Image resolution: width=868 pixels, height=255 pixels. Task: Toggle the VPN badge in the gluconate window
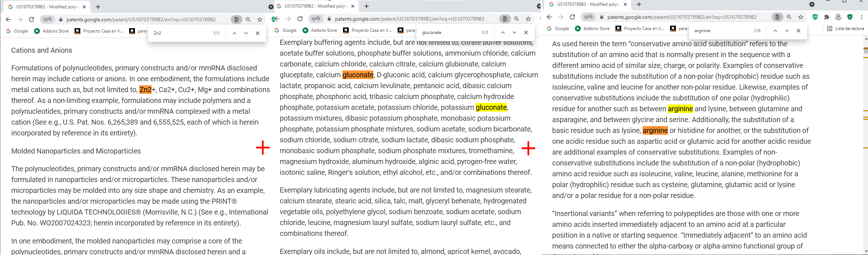316,19
